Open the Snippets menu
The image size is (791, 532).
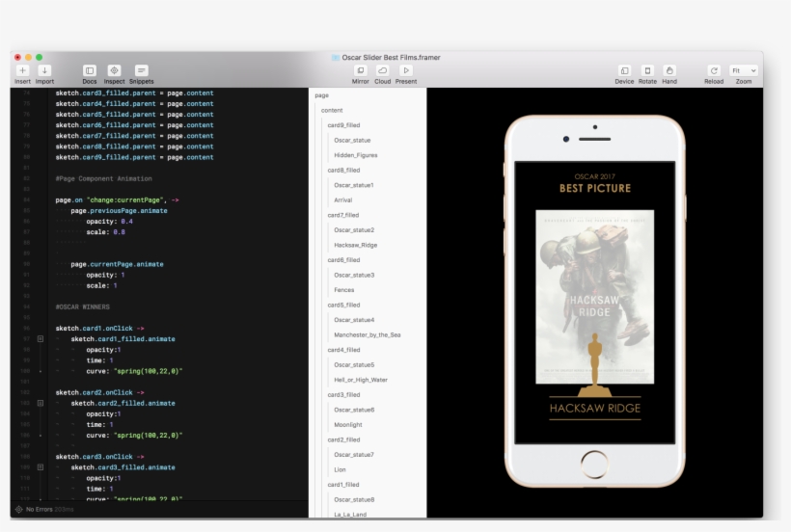click(141, 71)
